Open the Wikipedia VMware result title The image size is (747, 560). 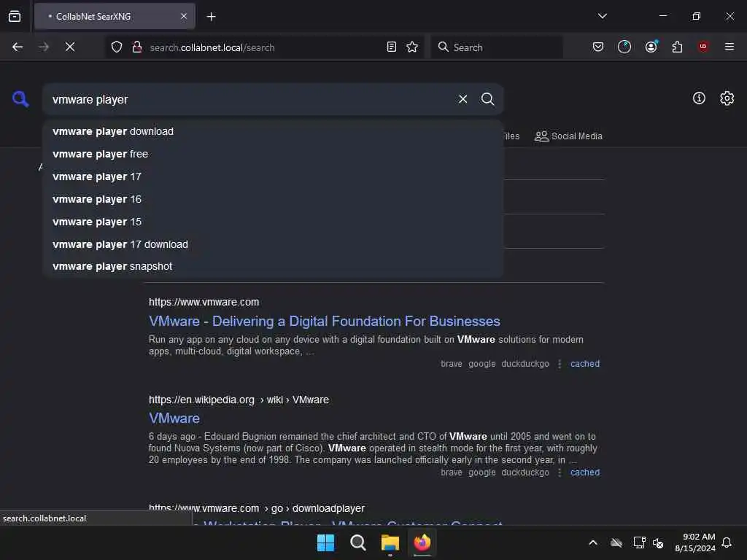tap(174, 419)
